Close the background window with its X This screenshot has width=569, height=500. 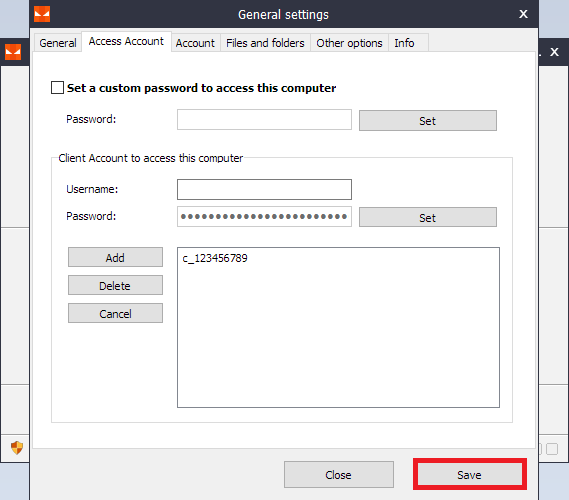coord(554,52)
